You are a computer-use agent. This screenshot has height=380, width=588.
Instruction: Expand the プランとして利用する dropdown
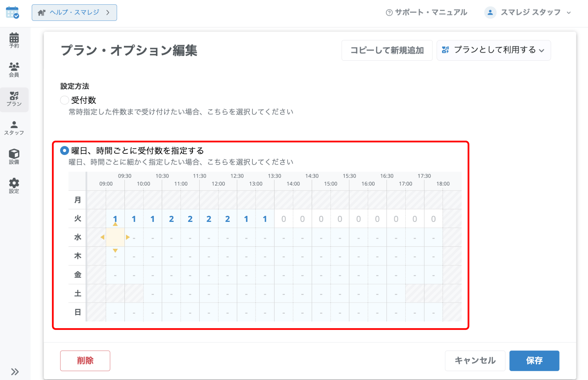494,50
